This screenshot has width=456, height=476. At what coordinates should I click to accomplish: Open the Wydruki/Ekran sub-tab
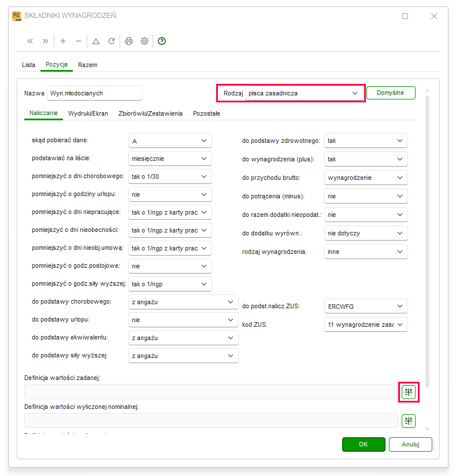[x=88, y=113]
